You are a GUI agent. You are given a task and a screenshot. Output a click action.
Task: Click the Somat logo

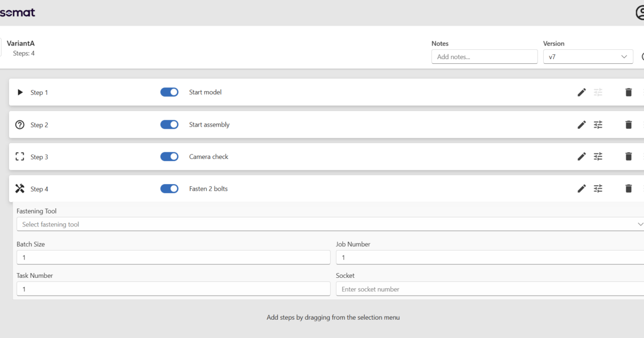[x=18, y=12]
